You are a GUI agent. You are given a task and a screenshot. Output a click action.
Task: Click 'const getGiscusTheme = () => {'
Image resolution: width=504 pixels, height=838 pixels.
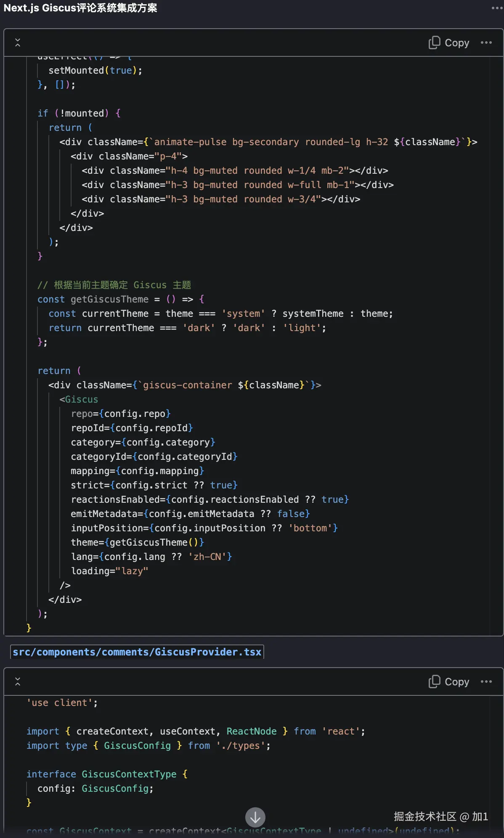click(x=121, y=299)
